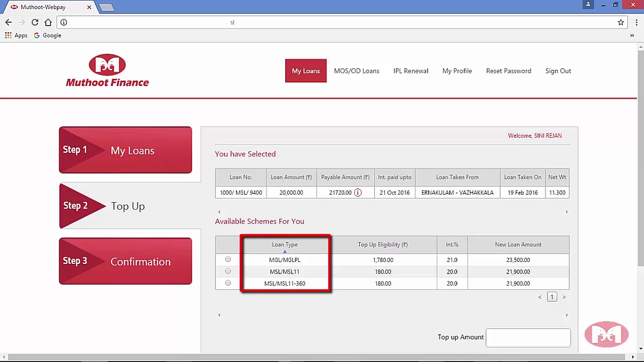The width and height of the screenshot is (644, 362).
Task: Sort by Top Up Eligibility column
Action: click(x=383, y=244)
